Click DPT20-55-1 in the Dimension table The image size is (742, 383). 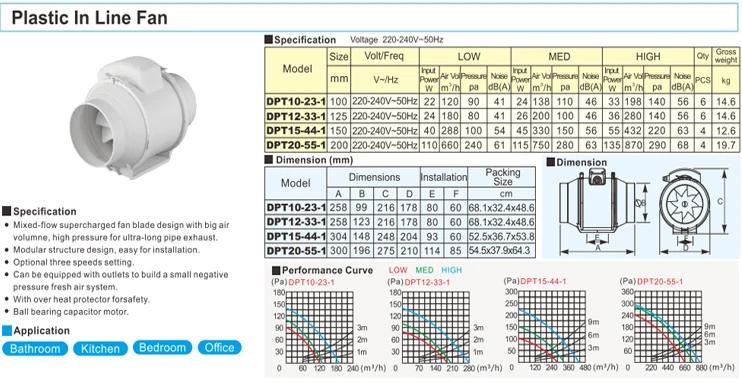[x=296, y=250]
